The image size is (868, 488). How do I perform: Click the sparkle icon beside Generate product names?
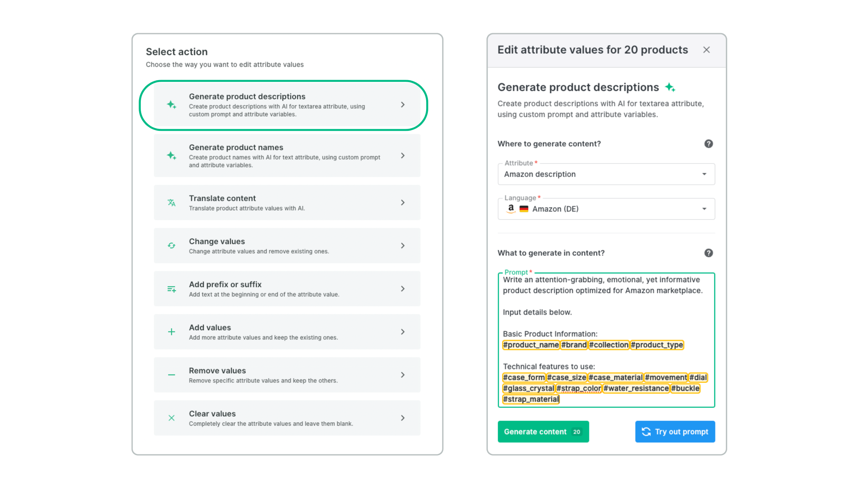(171, 156)
